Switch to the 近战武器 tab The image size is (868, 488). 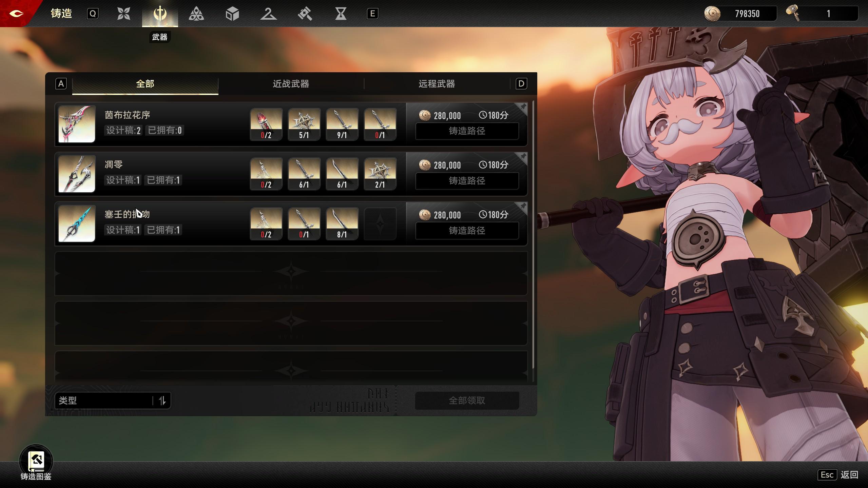(x=291, y=84)
